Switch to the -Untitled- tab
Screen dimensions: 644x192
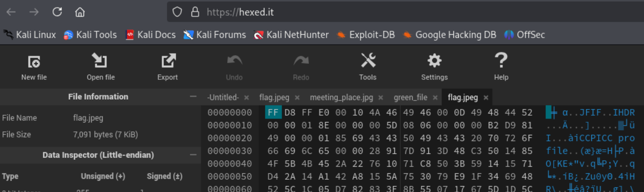[x=223, y=97]
